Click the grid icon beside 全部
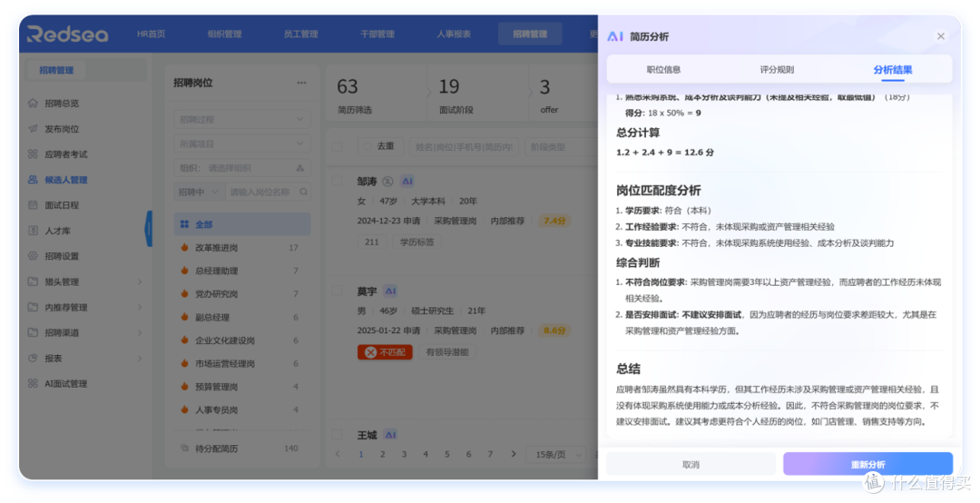 [184, 224]
